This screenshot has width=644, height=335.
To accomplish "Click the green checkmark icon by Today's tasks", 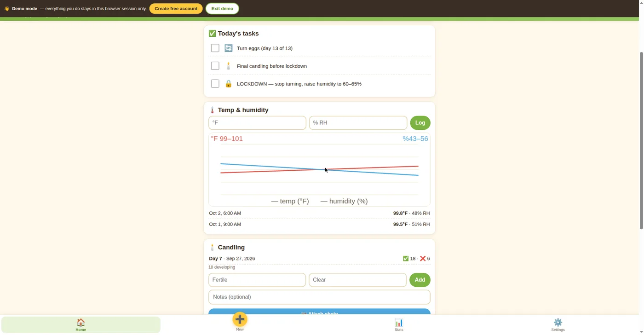I will tap(212, 34).
